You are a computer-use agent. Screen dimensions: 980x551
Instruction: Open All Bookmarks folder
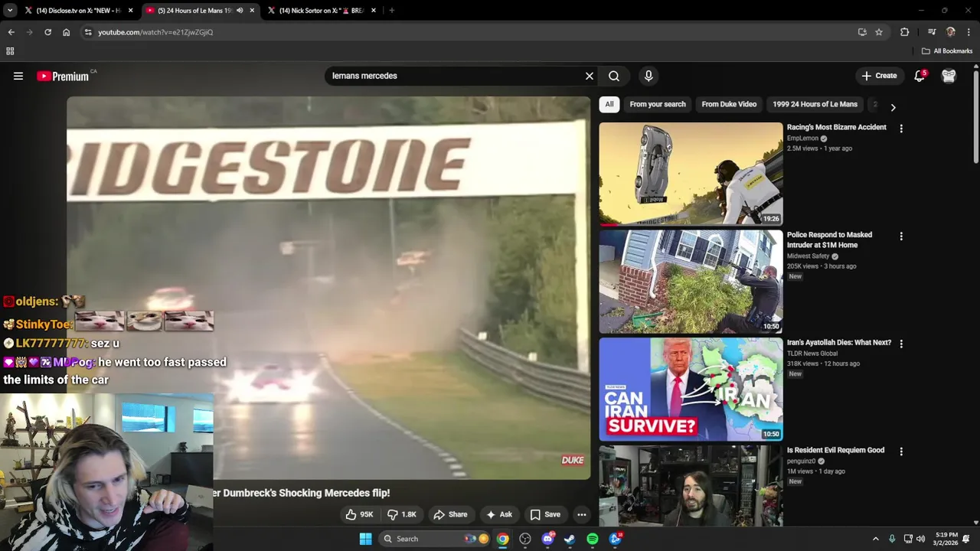(x=947, y=51)
